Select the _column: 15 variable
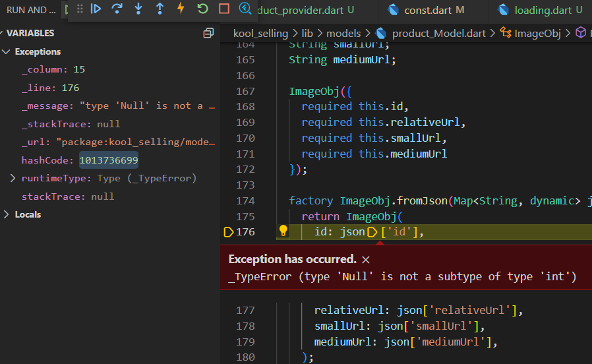 click(53, 69)
